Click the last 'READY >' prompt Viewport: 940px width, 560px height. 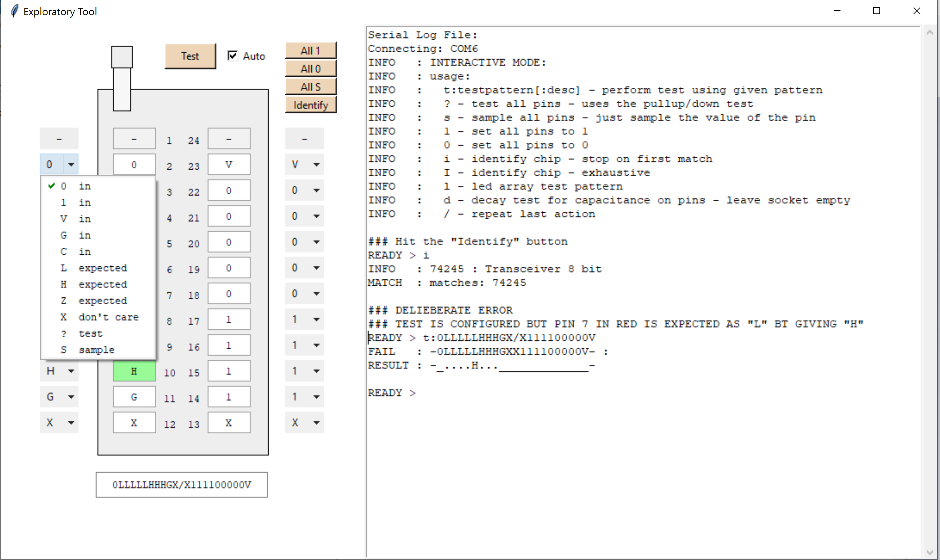392,393
